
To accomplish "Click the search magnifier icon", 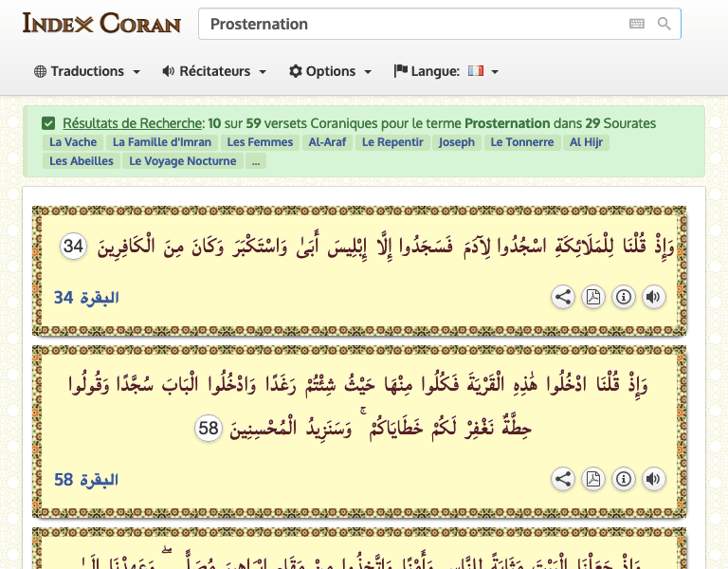I will [x=664, y=24].
